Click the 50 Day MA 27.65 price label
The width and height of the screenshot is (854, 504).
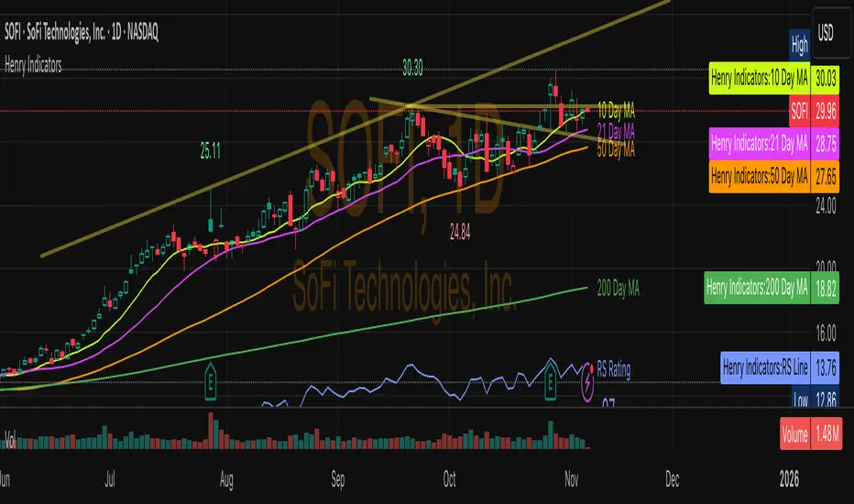coord(774,177)
